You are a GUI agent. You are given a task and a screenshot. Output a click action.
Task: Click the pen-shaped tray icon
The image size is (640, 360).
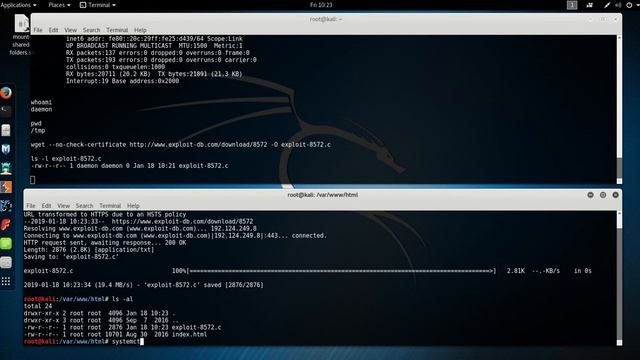(607, 5)
